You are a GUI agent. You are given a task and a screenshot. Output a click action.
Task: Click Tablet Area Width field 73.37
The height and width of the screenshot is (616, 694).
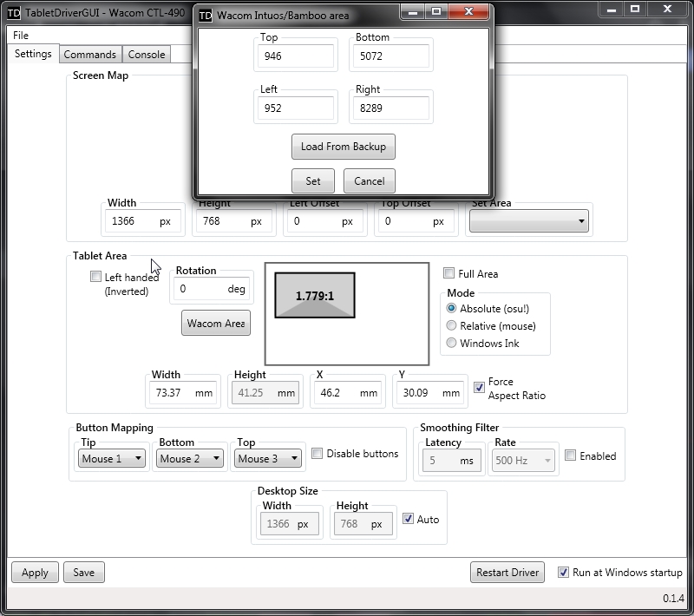tap(183, 393)
